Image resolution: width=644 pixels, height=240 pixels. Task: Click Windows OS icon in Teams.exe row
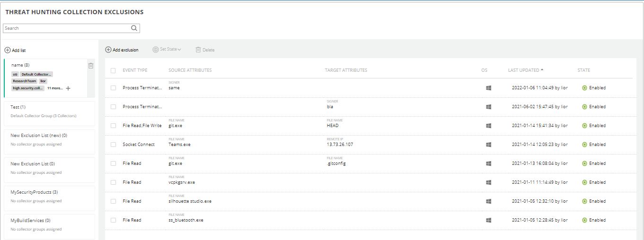488,145
